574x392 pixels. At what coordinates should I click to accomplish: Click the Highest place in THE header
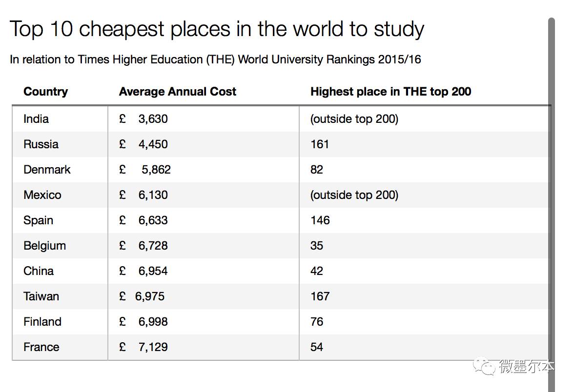click(390, 92)
